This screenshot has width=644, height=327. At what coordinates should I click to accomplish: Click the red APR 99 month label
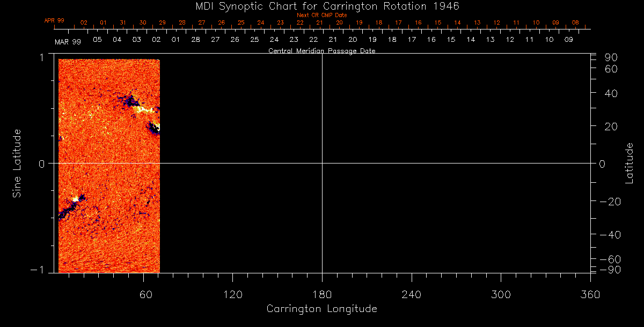(54, 20)
